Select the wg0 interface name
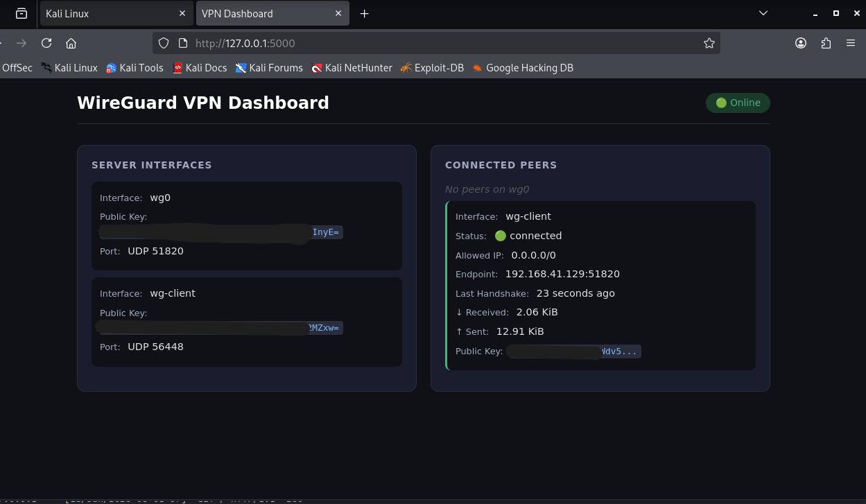Viewport: 866px width, 504px height. (160, 198)
